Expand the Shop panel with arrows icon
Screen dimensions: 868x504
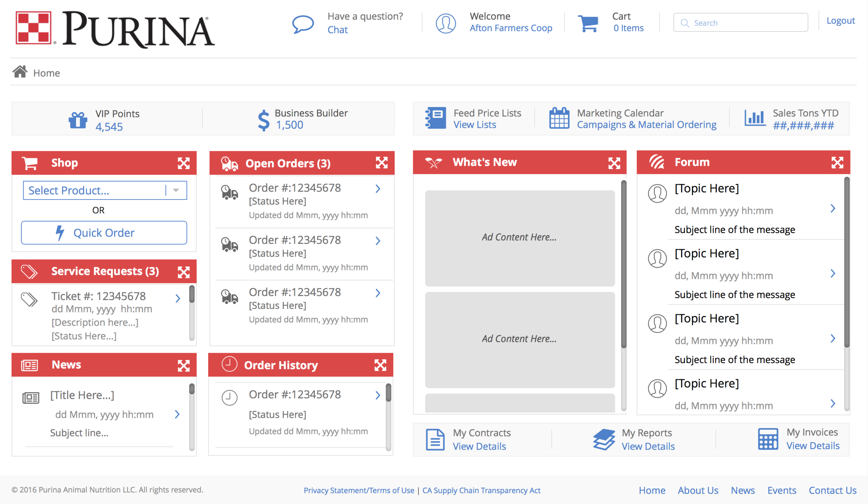pyautogui.click(x=184, y=163)
